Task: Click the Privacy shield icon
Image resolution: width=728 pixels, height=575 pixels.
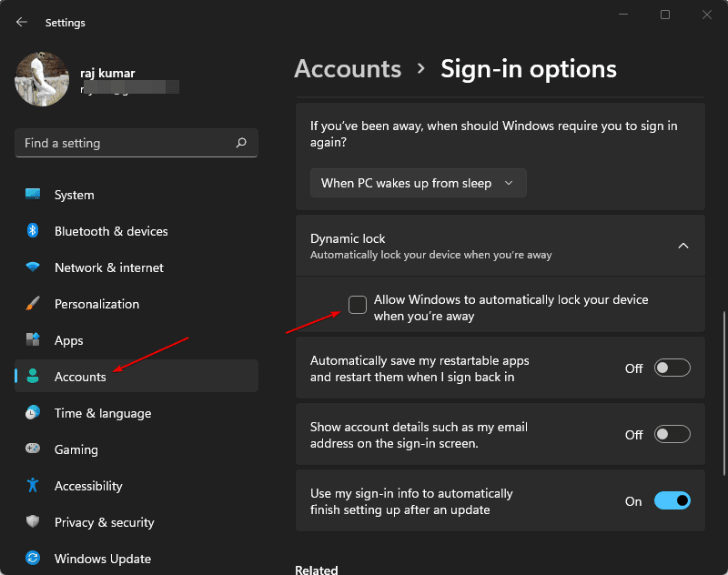Action: coord(33,521)
